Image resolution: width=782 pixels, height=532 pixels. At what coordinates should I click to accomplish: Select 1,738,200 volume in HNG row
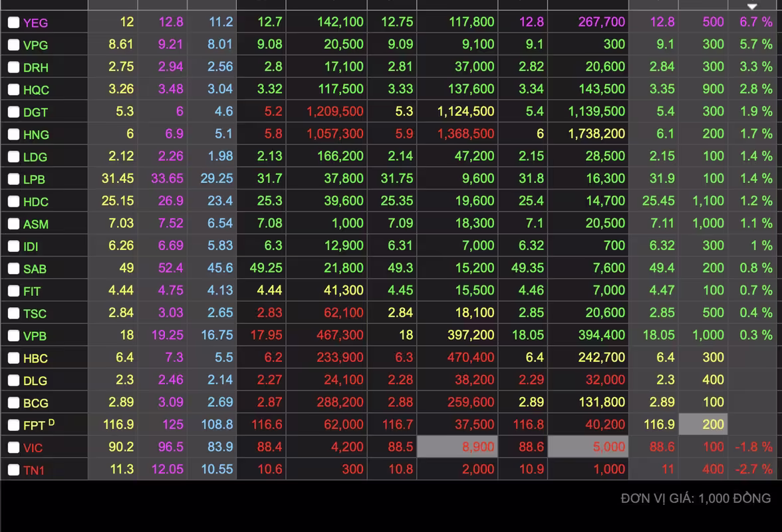pyautogui.click(x=596, y=134)
